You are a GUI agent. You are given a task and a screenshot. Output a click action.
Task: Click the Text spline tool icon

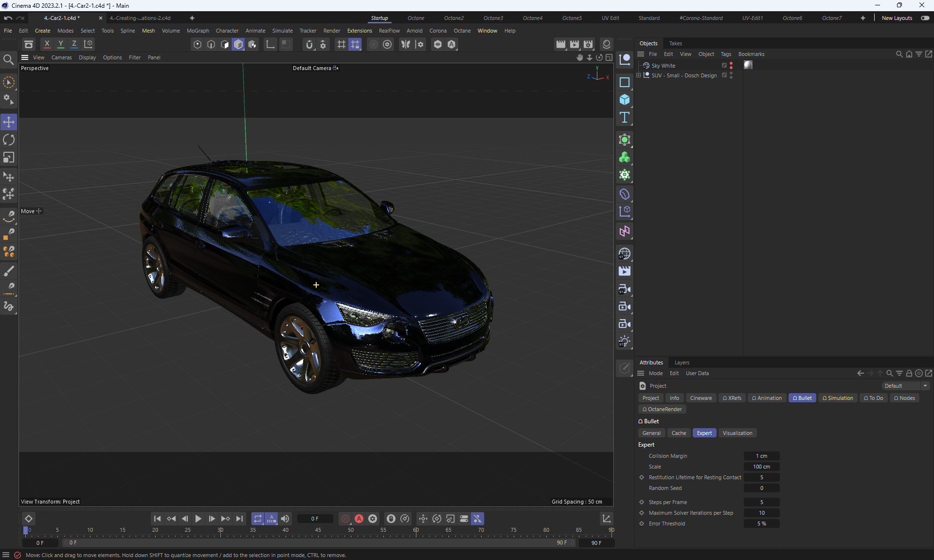tap(625, 117)
